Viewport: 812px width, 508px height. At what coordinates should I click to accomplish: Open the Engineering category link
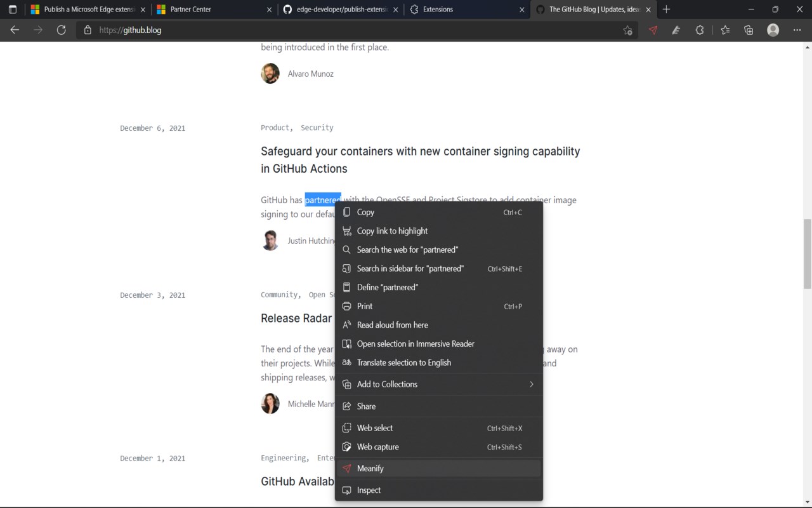click(284, 458)
